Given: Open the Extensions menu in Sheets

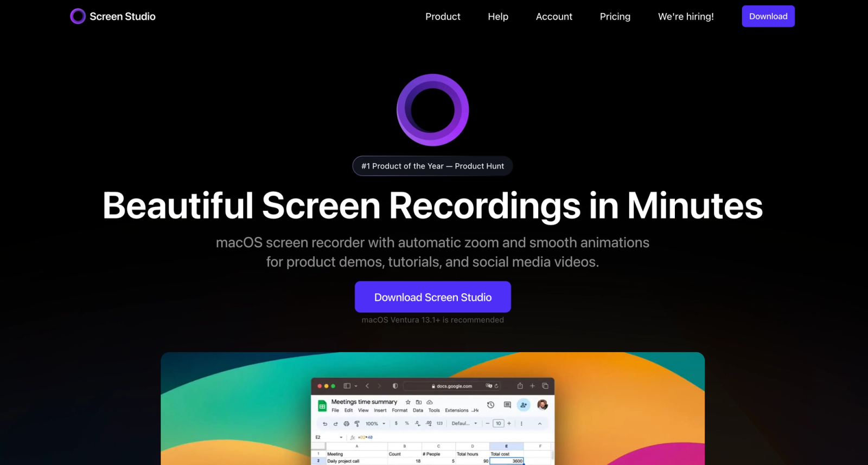Looking at the screenshot, I should [457, 410].
